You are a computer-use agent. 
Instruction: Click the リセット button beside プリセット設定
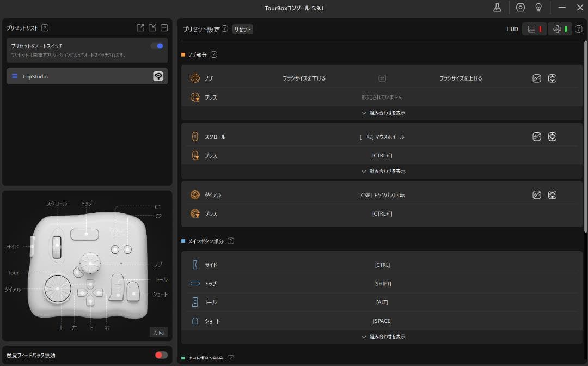point(242,29)
